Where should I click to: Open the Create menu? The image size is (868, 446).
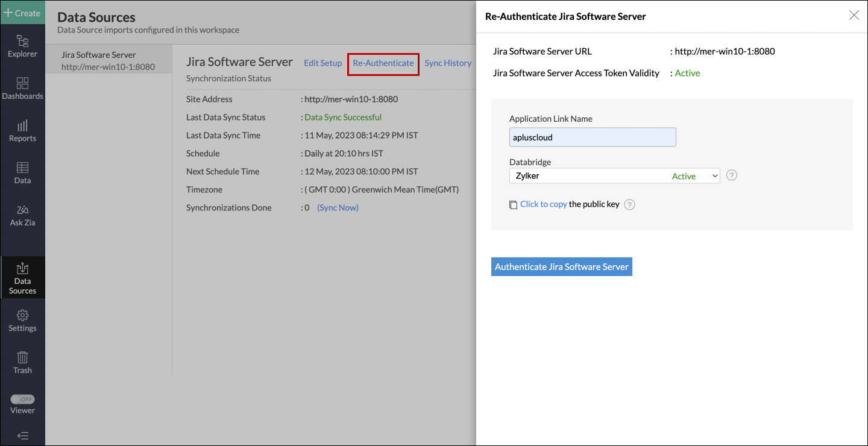[x=22, y=12]
